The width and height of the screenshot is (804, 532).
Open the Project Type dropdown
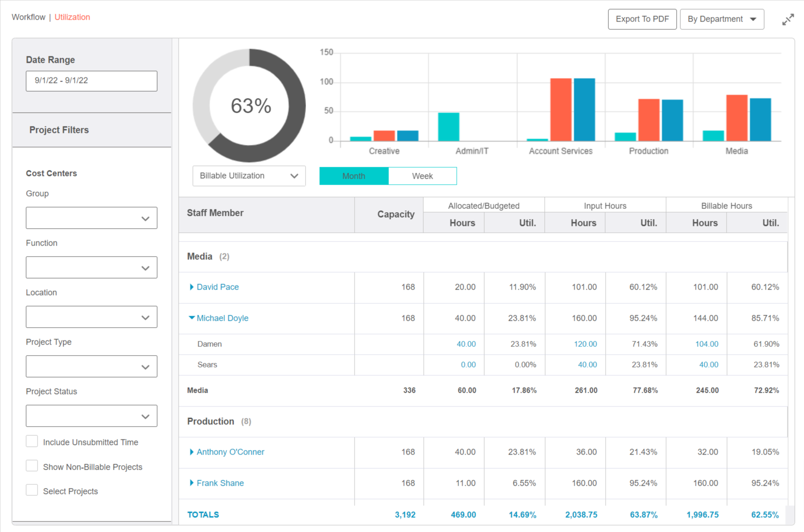(x=92, y=367)
